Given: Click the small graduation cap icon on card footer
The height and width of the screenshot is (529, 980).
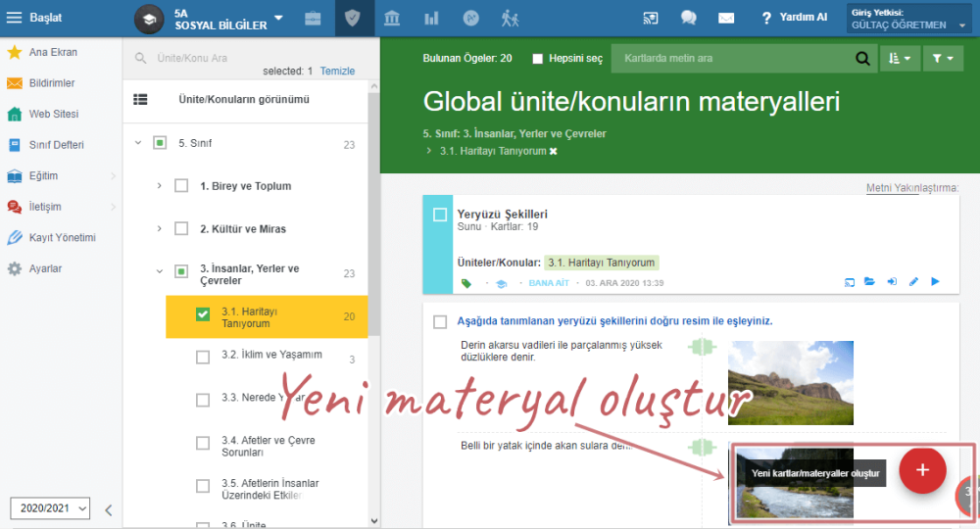Looking at the screenshot, I should click(501, 283).
